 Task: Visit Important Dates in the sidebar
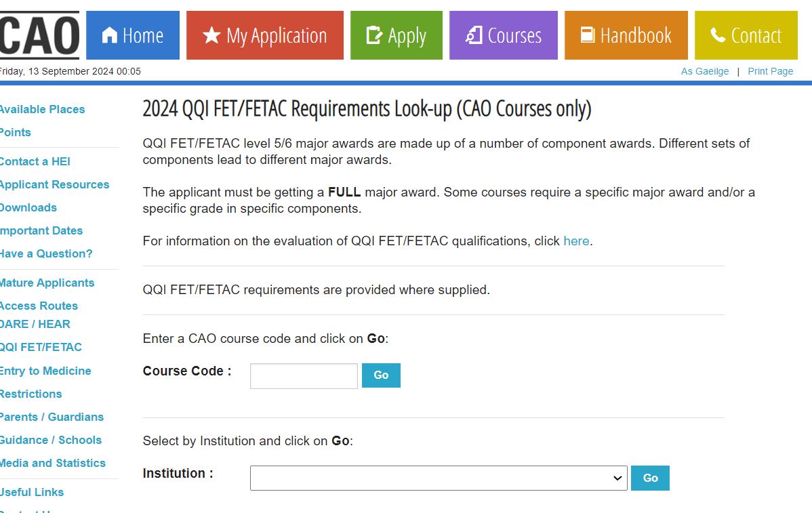[x=41, y=230]
